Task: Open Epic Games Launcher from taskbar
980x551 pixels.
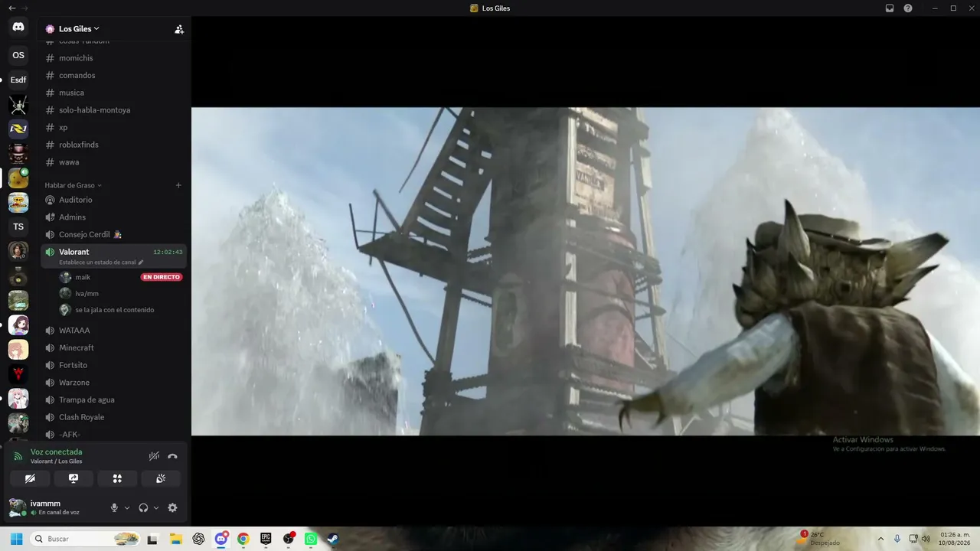Action: coord(266,539)
